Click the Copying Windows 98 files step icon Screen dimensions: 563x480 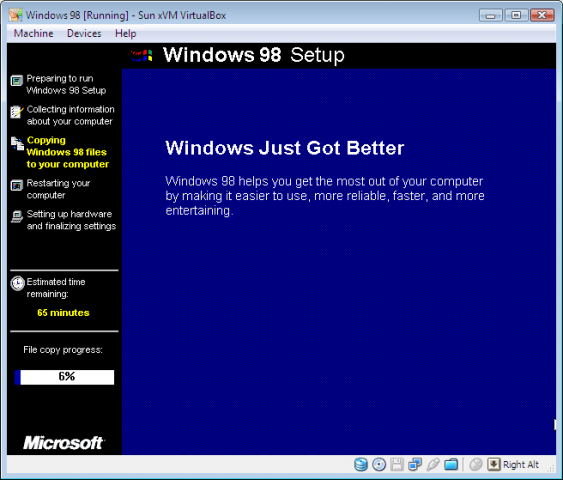[17, 143]
